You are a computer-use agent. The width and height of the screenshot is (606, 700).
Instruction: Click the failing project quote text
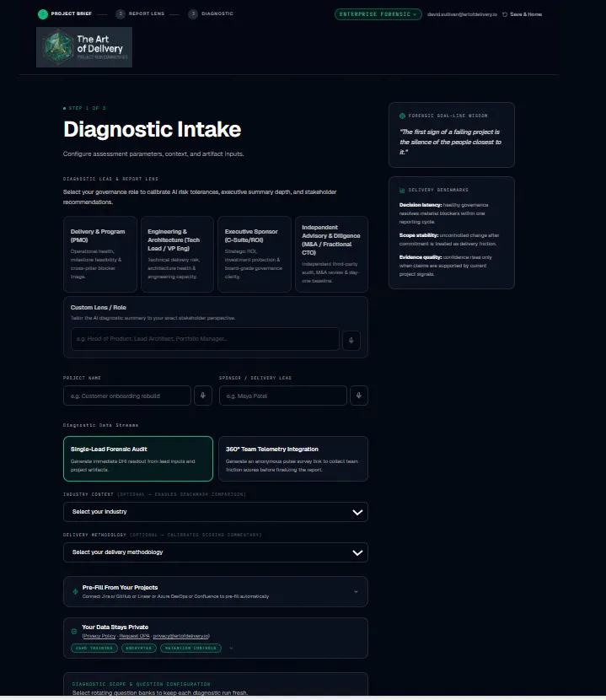[x=450, y=142]
